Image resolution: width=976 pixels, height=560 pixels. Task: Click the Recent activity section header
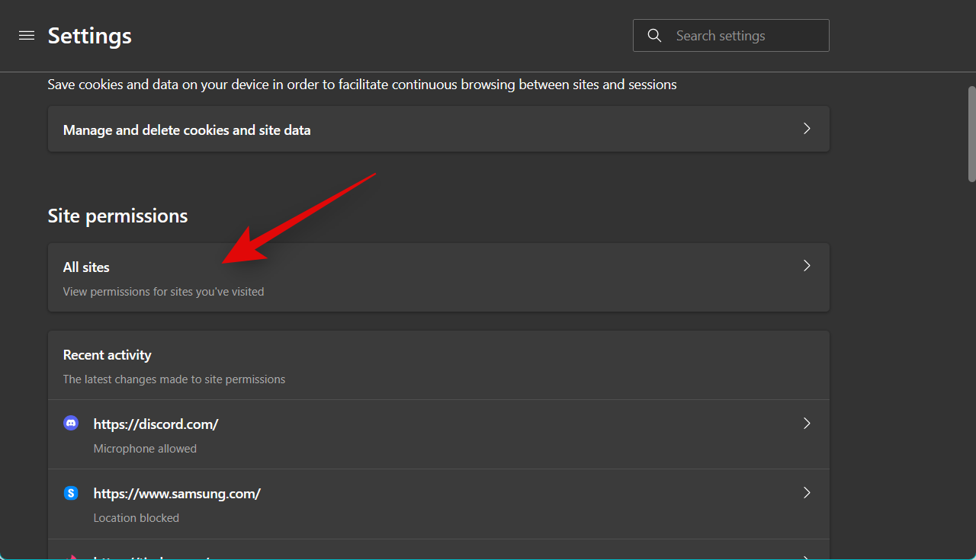point(107,355)
